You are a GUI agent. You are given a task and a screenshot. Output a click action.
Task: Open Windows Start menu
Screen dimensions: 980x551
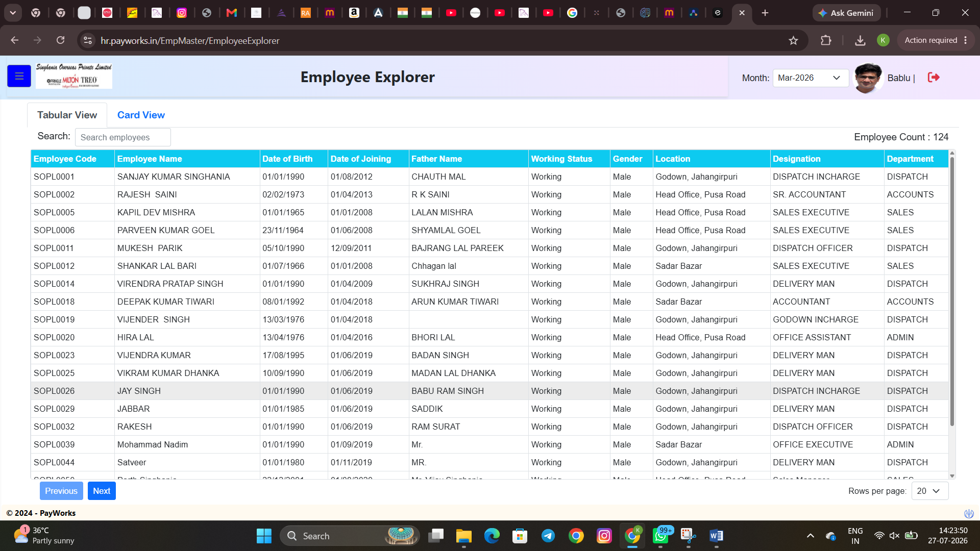point(264,536)
